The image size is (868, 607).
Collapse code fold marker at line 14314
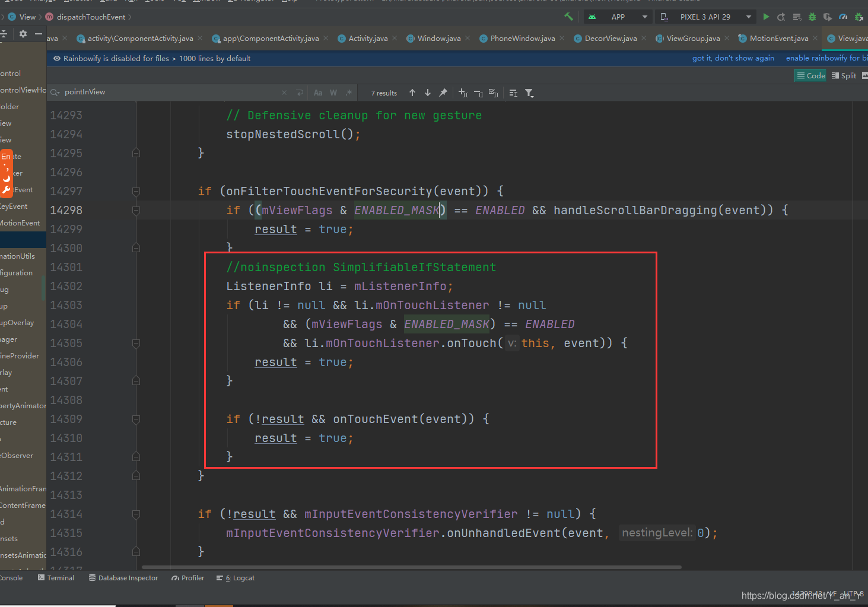(136, 514)
